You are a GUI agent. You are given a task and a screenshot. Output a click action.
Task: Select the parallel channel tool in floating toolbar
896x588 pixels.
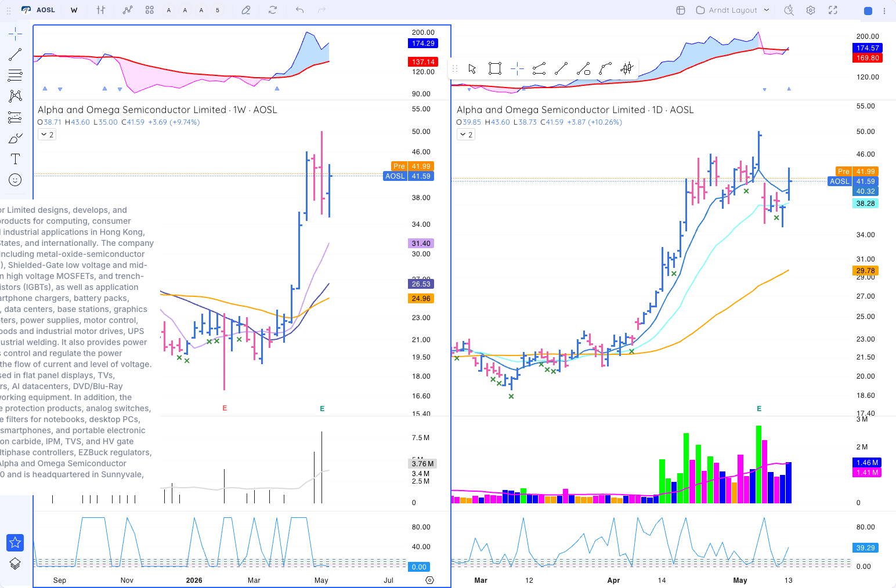(x=539, y=69)
